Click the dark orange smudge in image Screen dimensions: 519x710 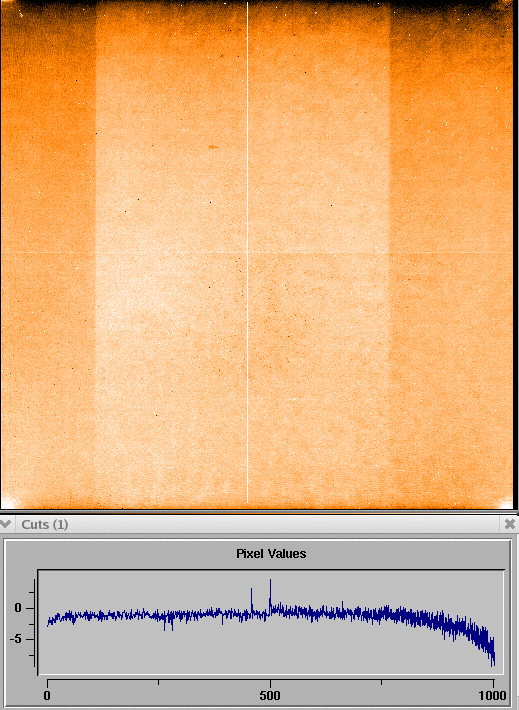213,147
